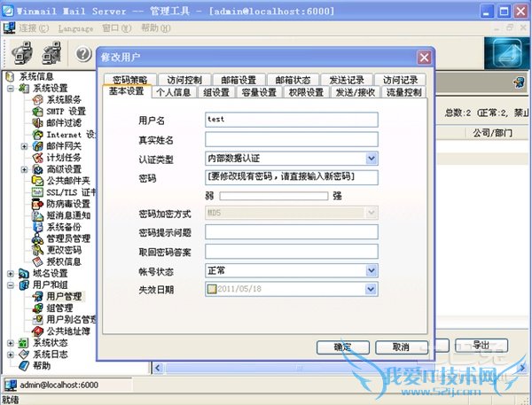The image size is (532, 405).
Task: Open the 窗口 menu
Action: click(116, 28)
